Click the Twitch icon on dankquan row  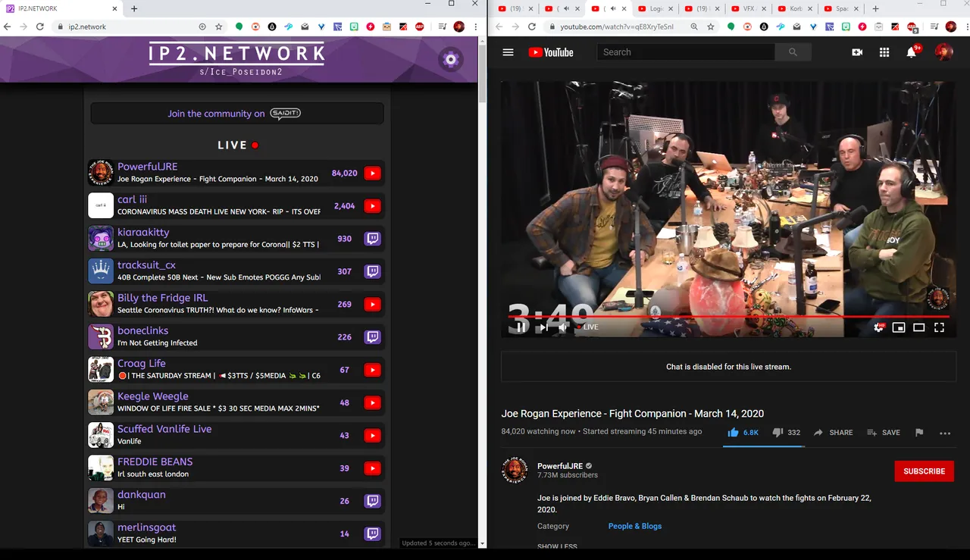click(372, 501)
